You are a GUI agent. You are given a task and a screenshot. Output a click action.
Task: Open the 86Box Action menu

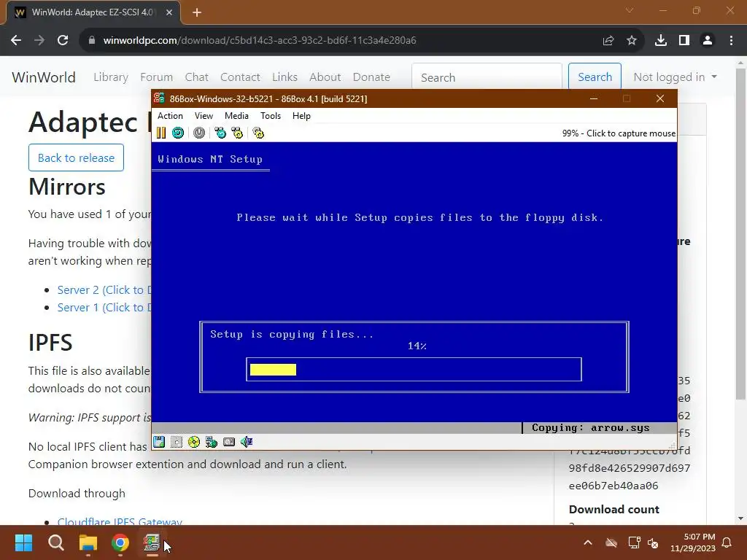(170, 116)
